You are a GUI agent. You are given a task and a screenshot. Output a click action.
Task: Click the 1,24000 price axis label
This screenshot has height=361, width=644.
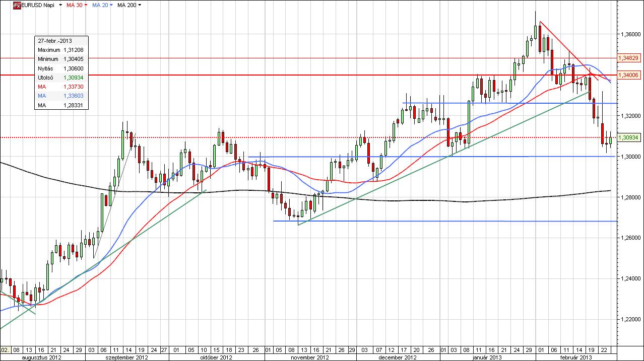[x=630, y=279]
